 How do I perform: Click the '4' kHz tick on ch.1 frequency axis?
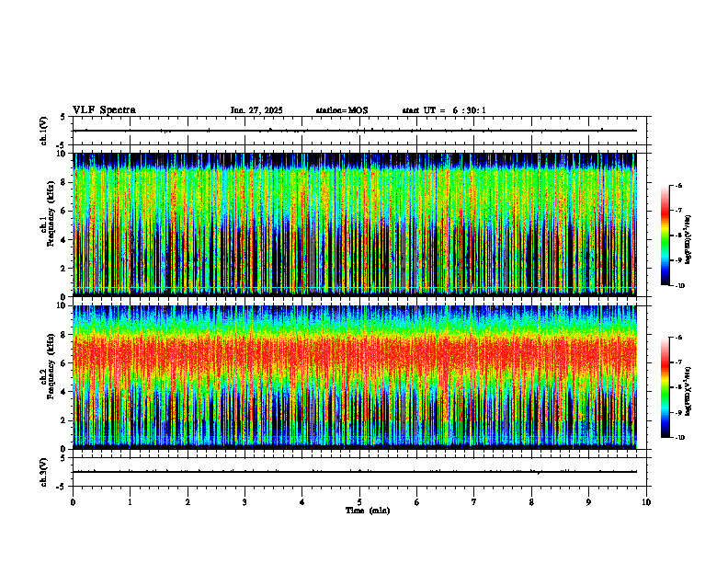[63, 240]
